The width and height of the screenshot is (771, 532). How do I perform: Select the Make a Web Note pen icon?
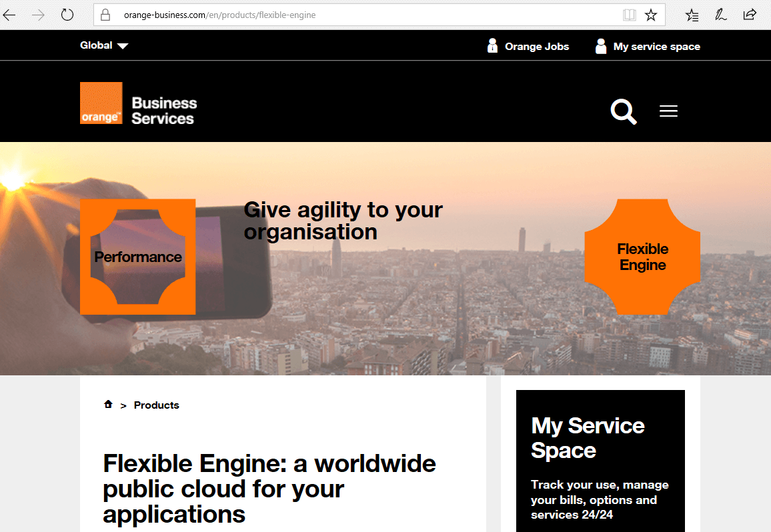pyautogui.click(x=721, y=14)
